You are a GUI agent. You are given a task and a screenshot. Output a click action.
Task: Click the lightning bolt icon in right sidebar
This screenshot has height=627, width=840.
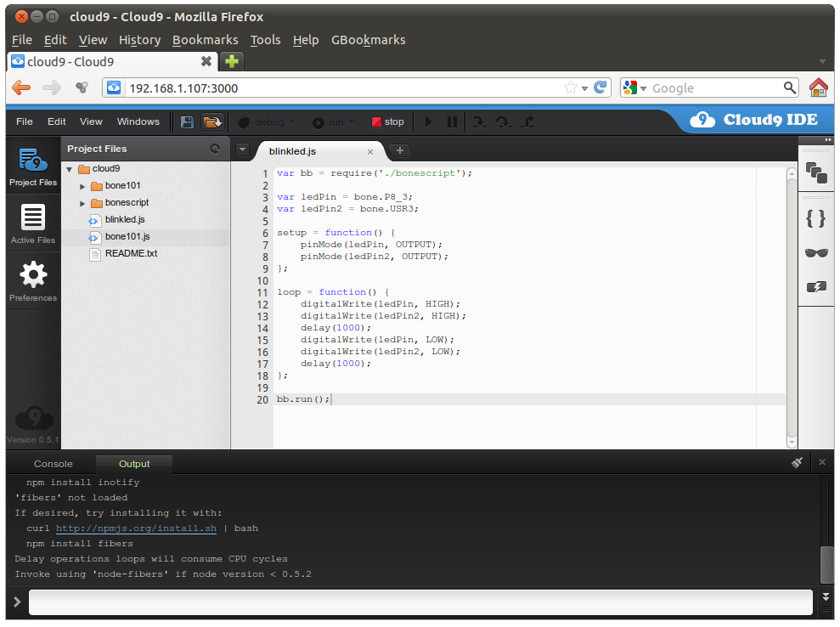816,287
